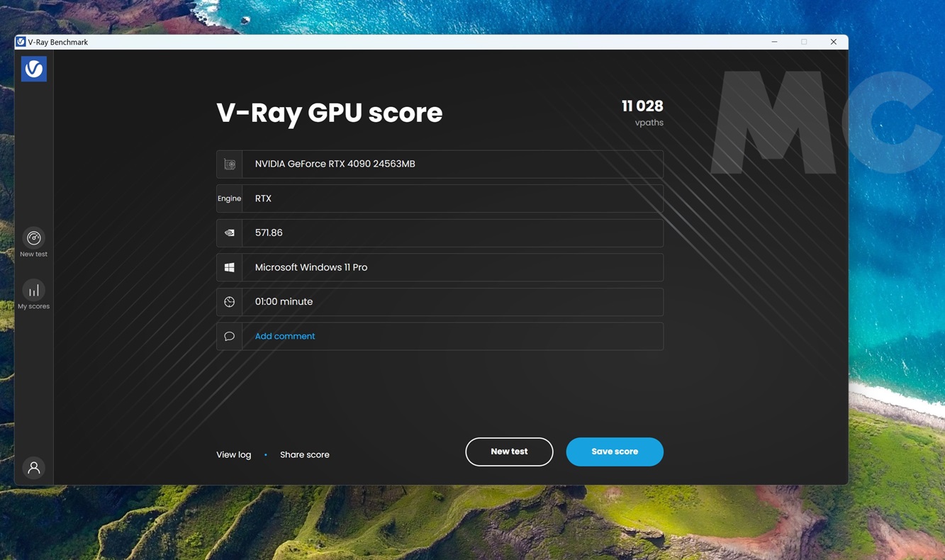945x560 pixels.
Task: Click the 11 028 vpaths score value
Action: pos(642,106)
